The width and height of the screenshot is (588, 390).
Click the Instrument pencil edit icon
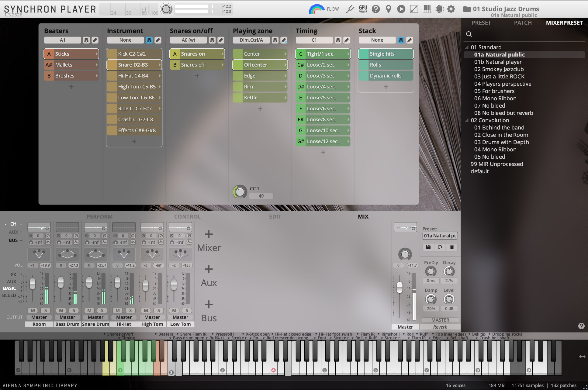(x=158, y=40)
